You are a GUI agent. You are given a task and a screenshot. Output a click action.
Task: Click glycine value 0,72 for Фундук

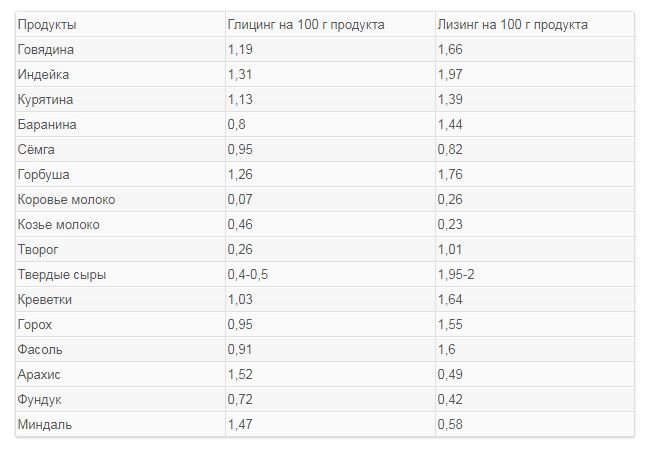[x=240, y=399]
